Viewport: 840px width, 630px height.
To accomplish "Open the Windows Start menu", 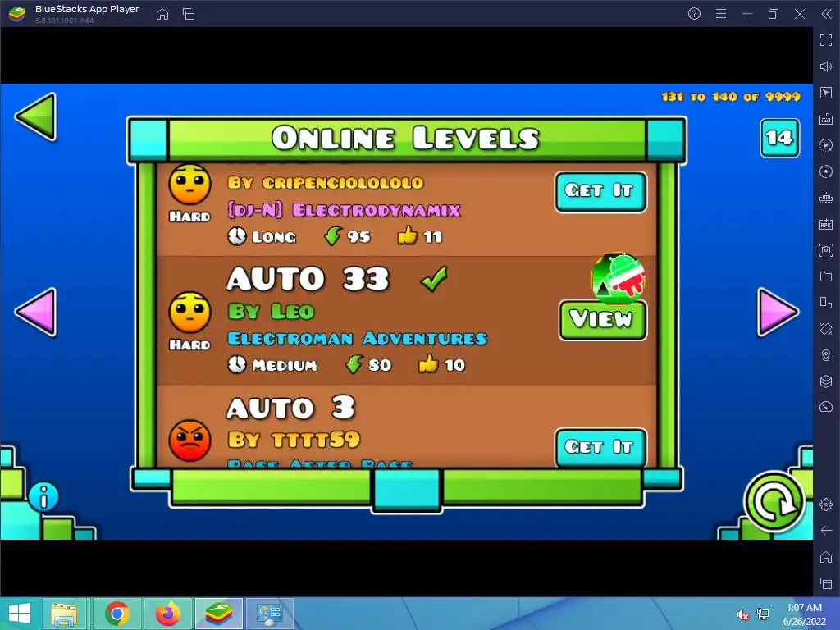I will [x=20, y=614].
